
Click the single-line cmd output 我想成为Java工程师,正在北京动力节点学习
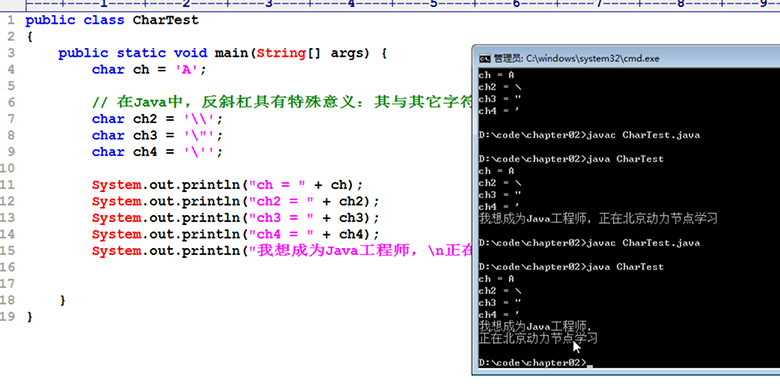pos(598,218)
